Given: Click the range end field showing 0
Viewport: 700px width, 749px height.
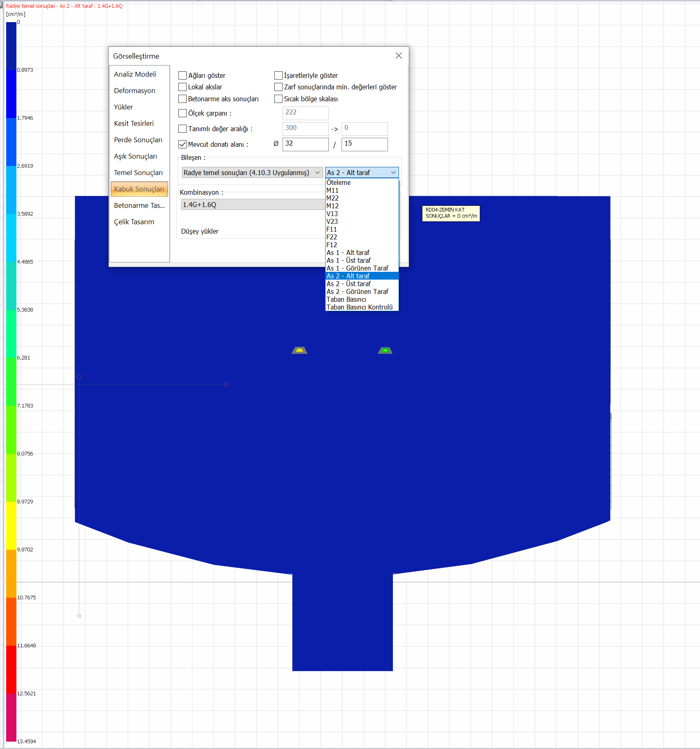Looking at the screenshot, I should (x=365, y=128).
